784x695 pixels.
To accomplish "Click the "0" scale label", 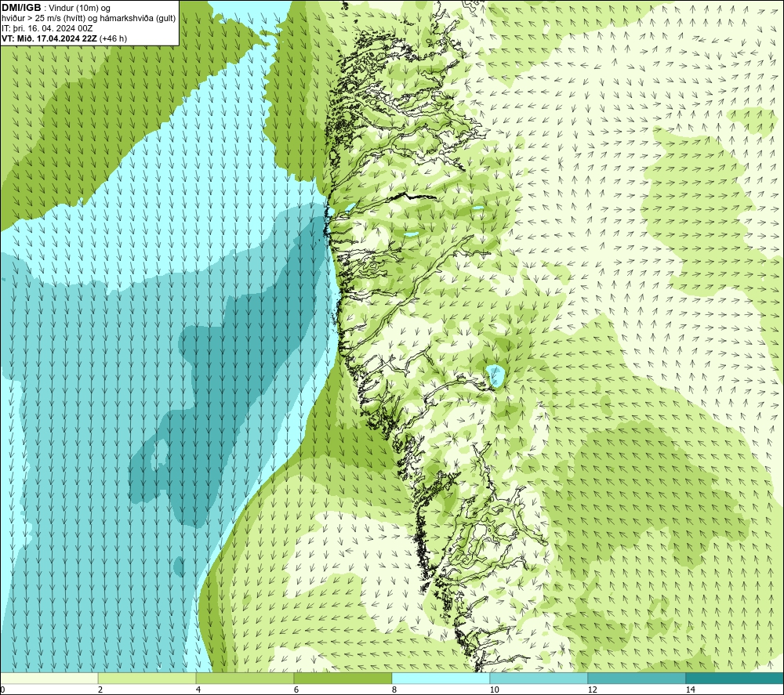I will [x=2, y=690].
